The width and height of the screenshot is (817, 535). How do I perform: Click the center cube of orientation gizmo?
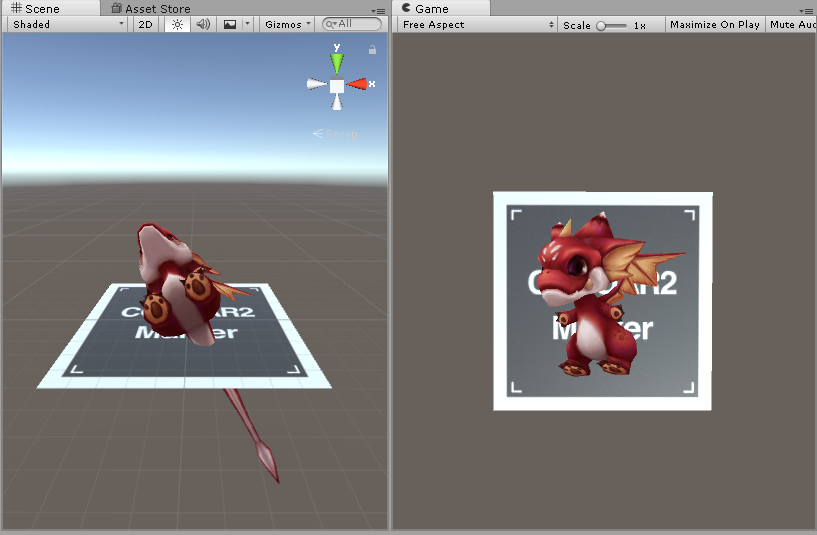pyautogui.click(x=337, y=86)
